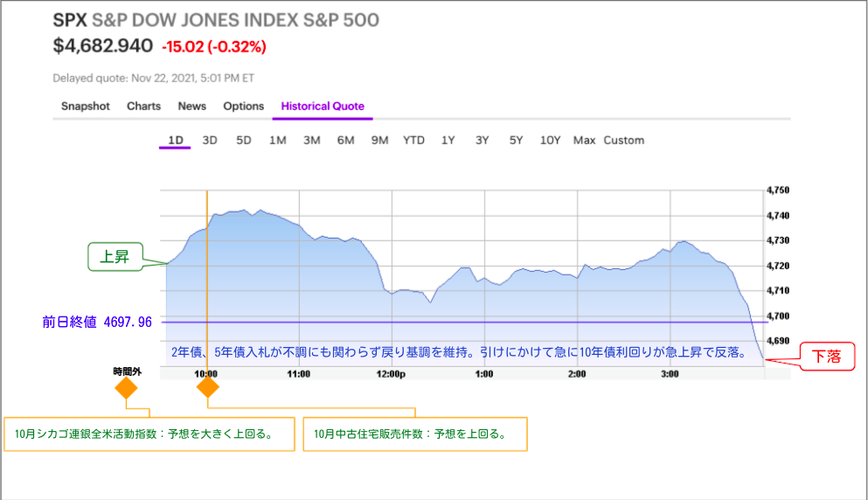868x500 pixels.
Task: Click the 4,750 y-axis label
Action: [778, 190]
